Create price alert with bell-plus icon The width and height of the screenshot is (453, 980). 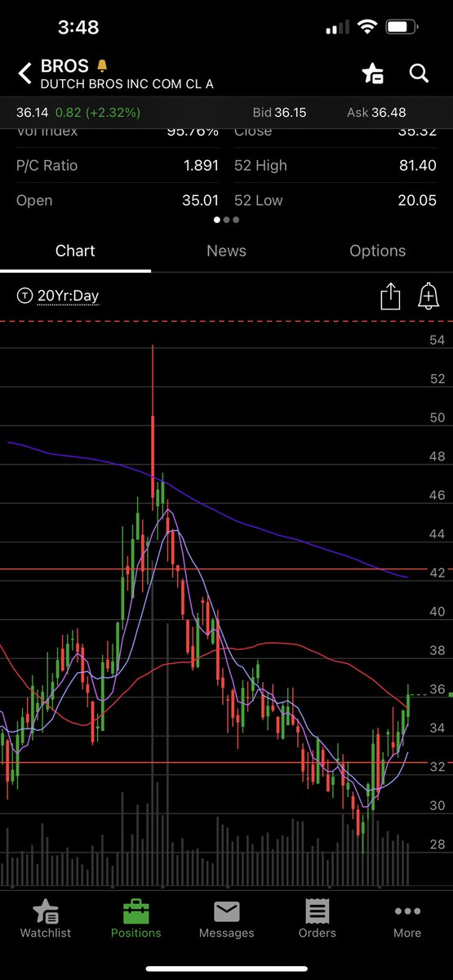pyautogui.click(x=429, y=296)
